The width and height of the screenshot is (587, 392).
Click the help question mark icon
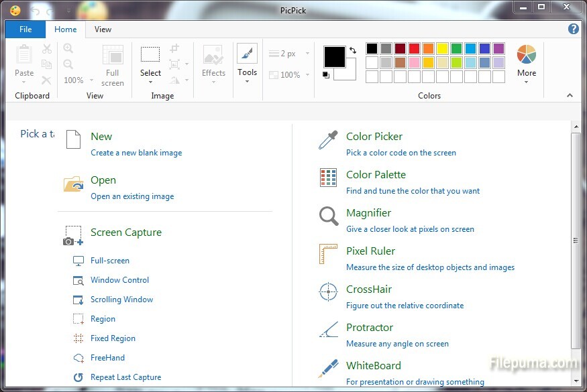click(x=574, y=29)
